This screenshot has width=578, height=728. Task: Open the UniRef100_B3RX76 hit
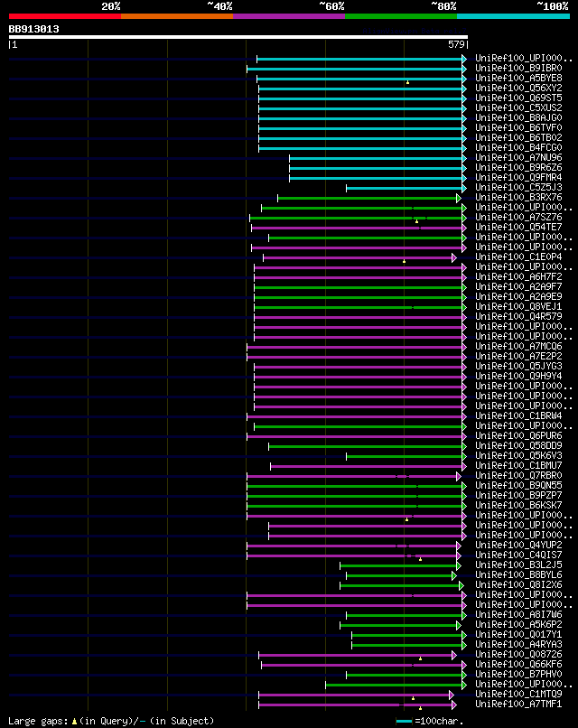[518, 197]
